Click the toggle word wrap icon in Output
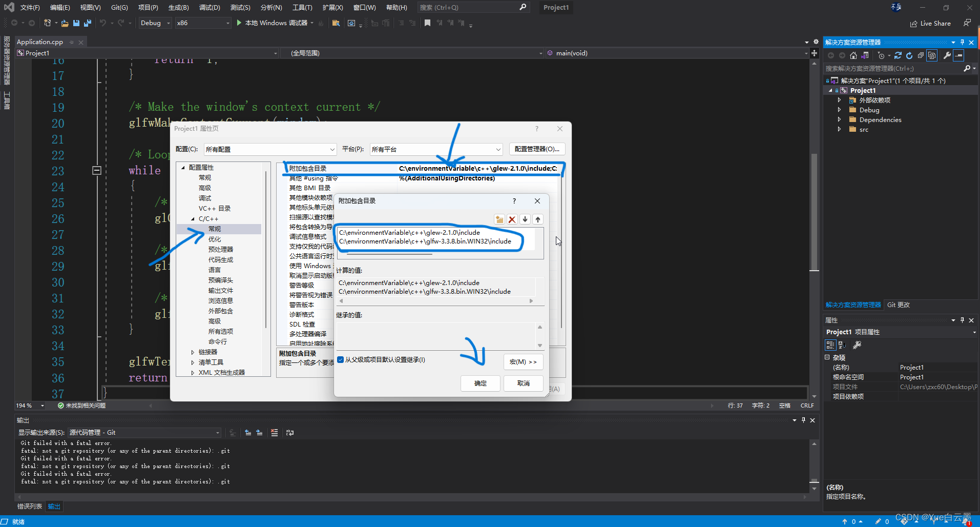 (x=290, y=433)
